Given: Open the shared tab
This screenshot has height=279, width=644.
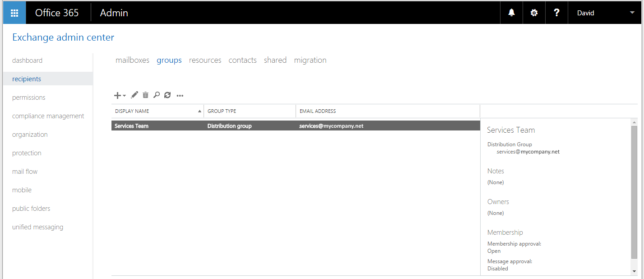Looking at the screenshot, I should [275, 60].
